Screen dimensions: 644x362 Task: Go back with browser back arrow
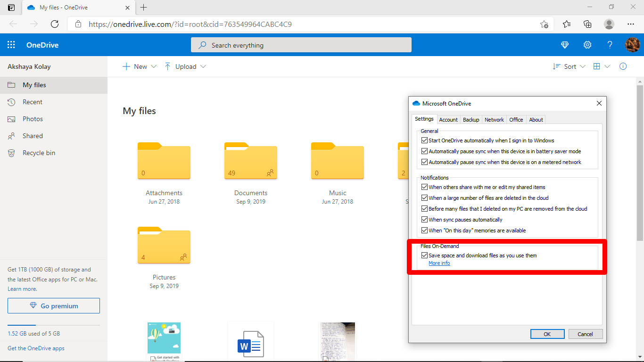coord(13,24)
